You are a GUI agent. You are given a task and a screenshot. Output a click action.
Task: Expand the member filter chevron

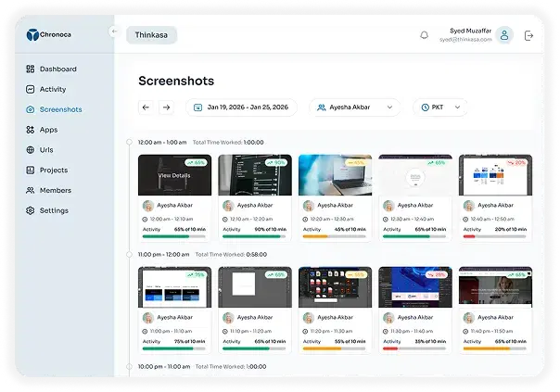(x=389, y=107)
